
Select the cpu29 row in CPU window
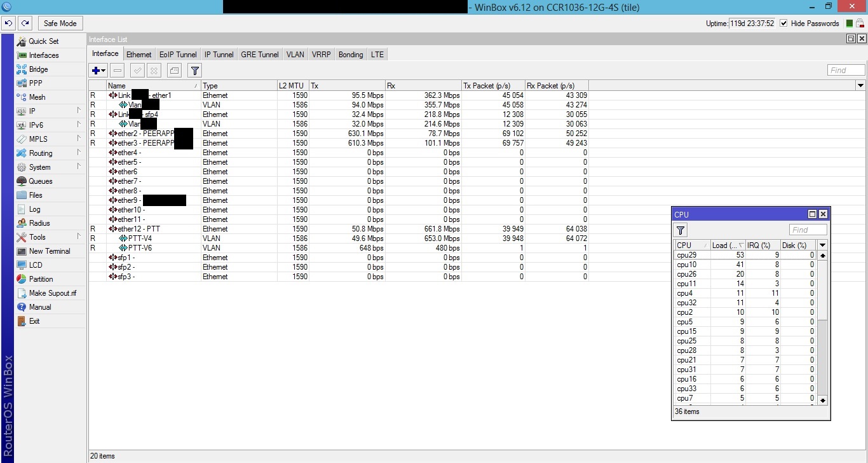click(745, 255)
